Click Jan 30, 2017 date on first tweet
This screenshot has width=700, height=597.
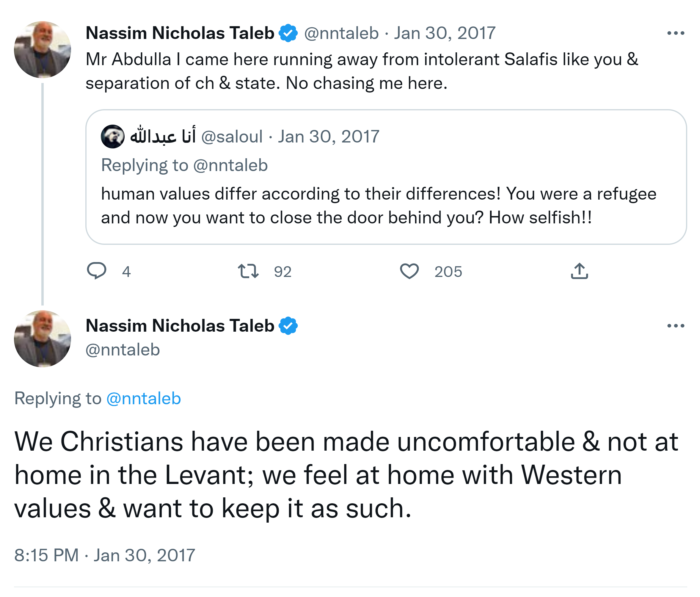[x=445, y=33]
